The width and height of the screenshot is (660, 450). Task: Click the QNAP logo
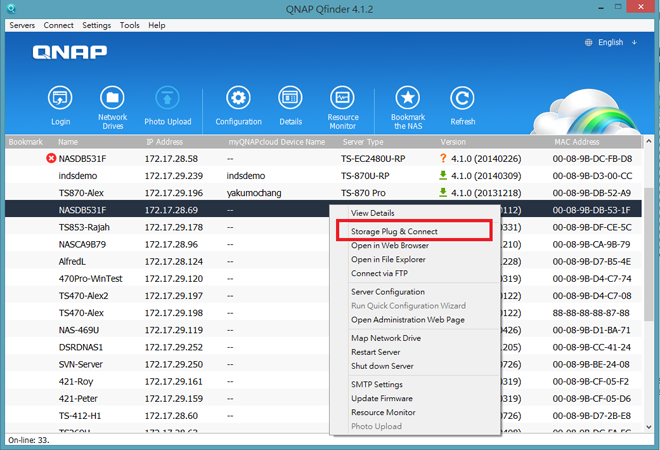pyautogui.click(x=70, y=52)
